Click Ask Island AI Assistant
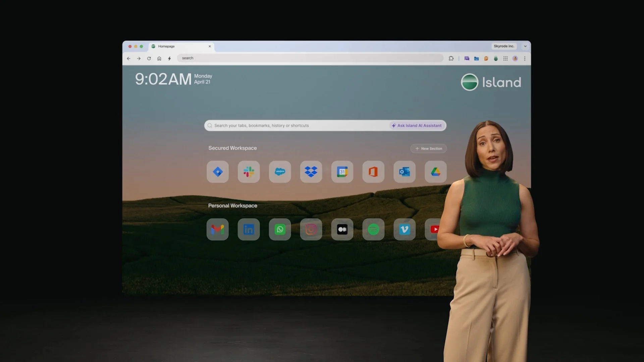Viewport: 644px width, 362px height. tap(417, 125)
